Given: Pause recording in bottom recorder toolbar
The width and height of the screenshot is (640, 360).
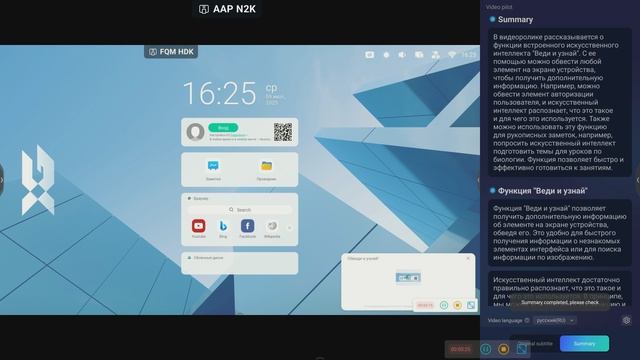Looking at the screenshot, I should tap(485, 349).
